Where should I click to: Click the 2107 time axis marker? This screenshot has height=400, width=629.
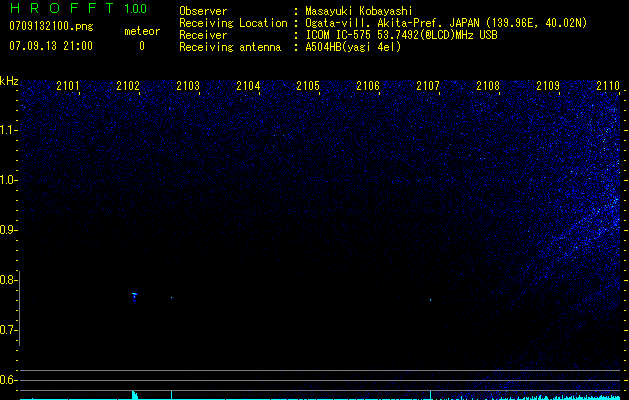pos(428,85)
